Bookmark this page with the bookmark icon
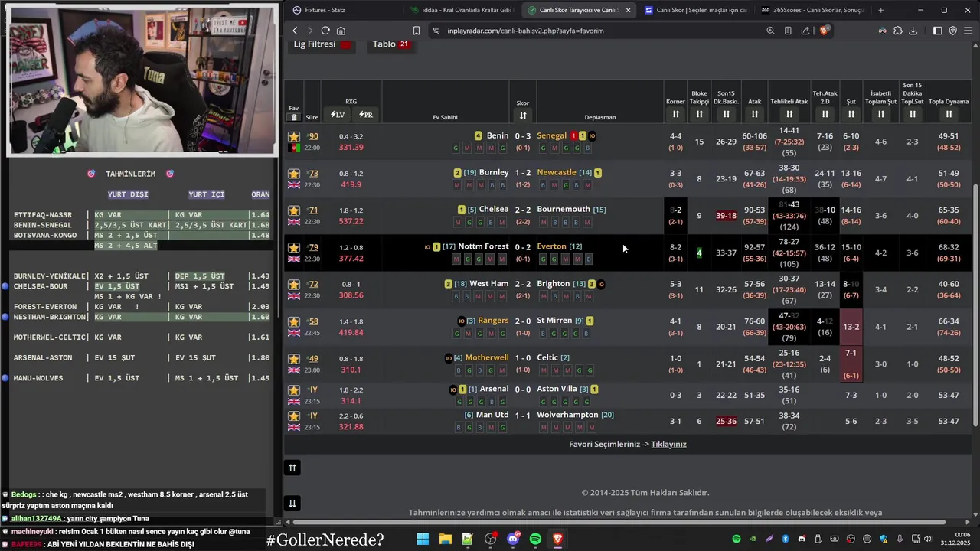980x551 pixels. (x=416, y=31)
